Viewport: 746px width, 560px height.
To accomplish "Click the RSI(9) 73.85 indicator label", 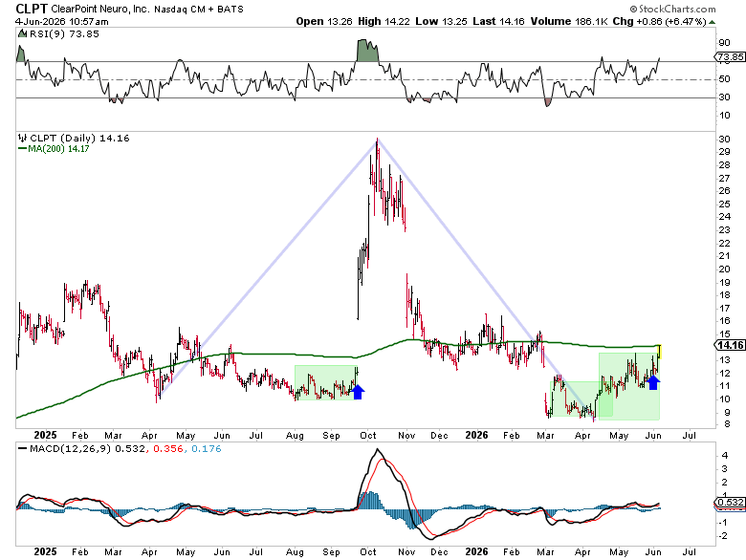I will click(64, 33).
